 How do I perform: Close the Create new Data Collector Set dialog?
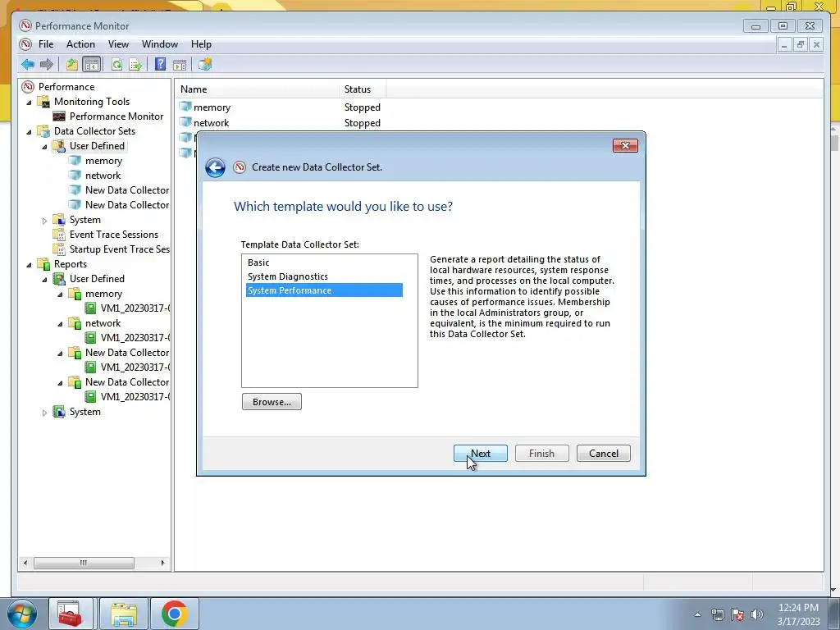tap(625, 146)
